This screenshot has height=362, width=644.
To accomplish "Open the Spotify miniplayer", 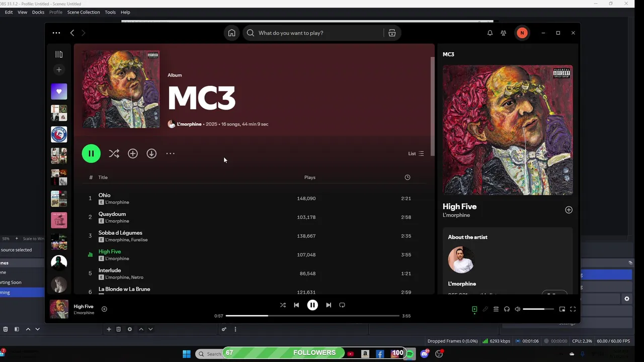I will (x=562, y=309).
